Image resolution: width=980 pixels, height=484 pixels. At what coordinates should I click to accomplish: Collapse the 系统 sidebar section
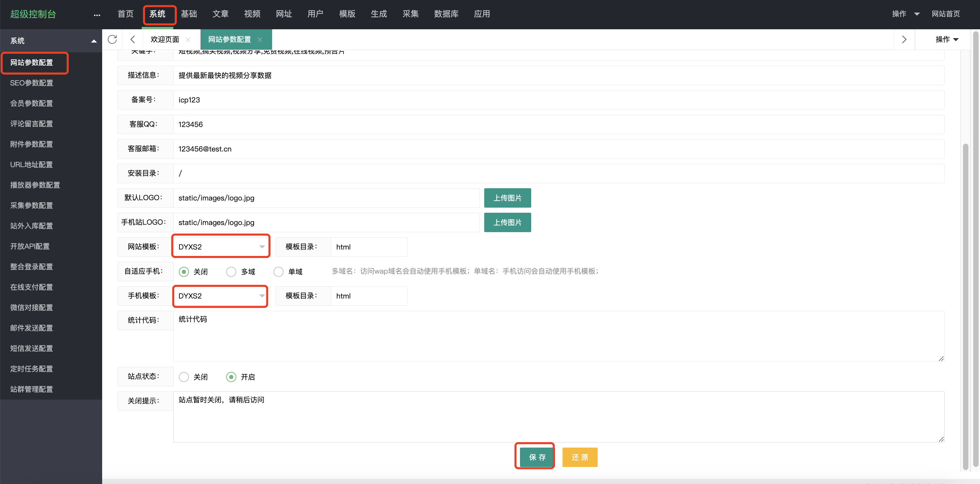coord(94,41)
